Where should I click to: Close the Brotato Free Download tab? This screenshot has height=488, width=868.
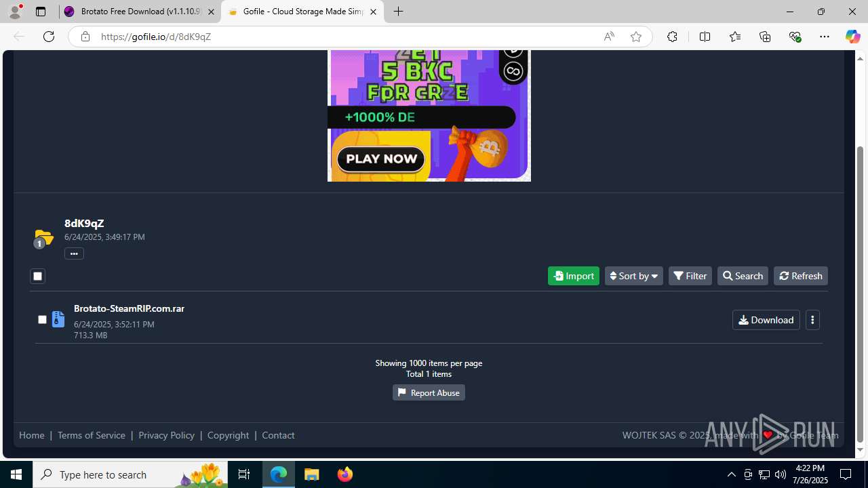[x=211, y=12]
